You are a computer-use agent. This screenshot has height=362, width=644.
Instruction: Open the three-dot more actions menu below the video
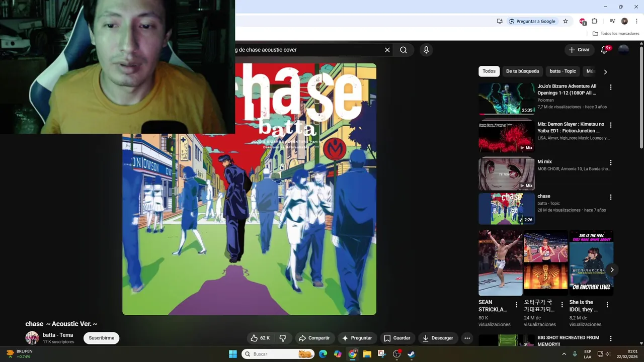point(467,338)
